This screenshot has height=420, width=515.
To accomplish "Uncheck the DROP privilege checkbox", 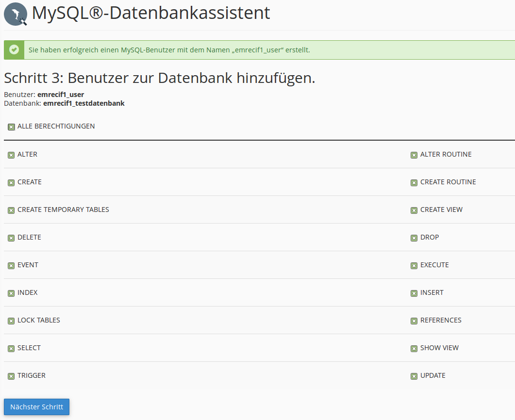I will click(414, 238).
